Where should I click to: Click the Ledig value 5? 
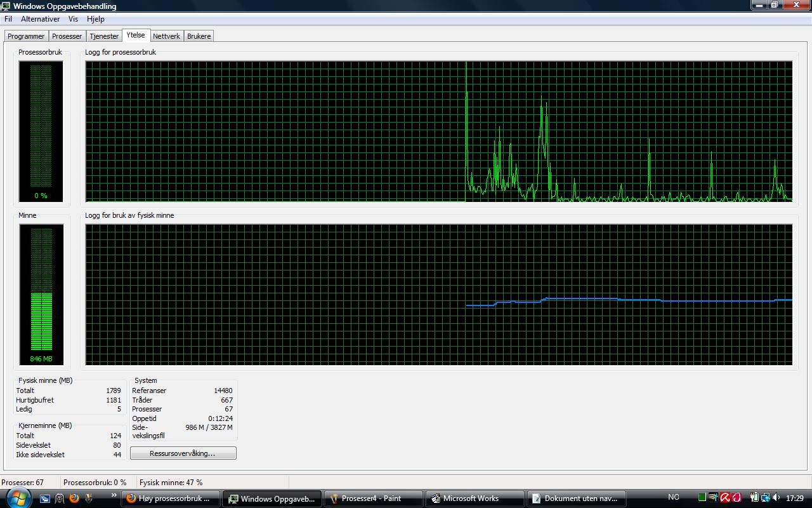(119, 409)
